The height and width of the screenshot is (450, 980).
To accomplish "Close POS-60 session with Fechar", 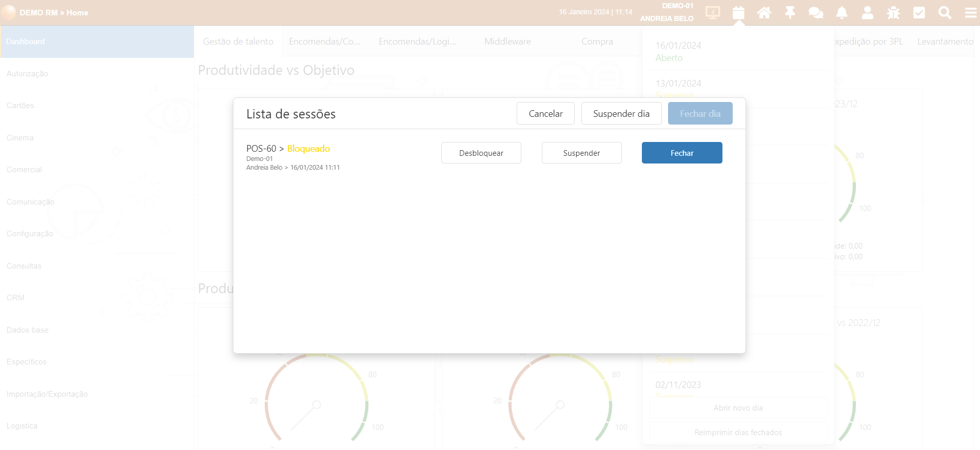I will (682, 153).
